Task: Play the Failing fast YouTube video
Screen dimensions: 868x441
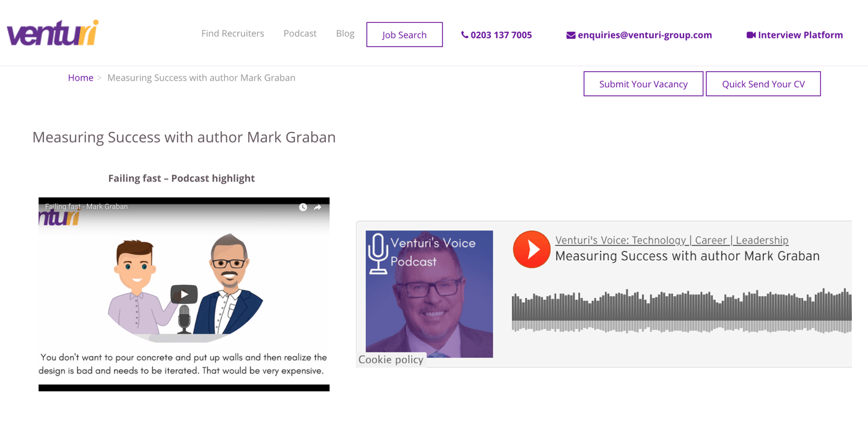Action: [184, 294]
